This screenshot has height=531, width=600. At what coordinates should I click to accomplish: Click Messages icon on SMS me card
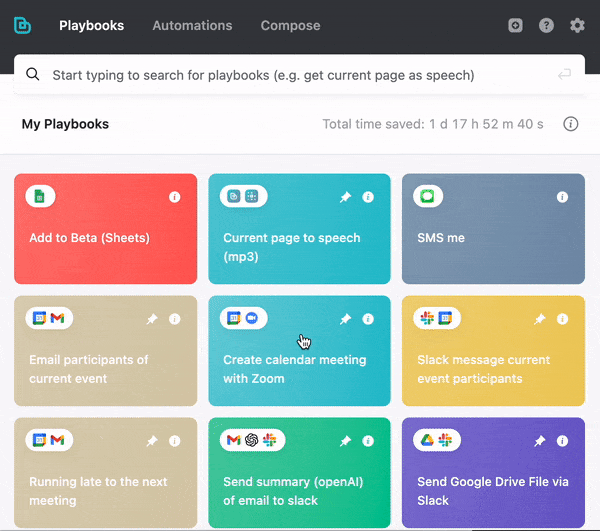(427, 196)
